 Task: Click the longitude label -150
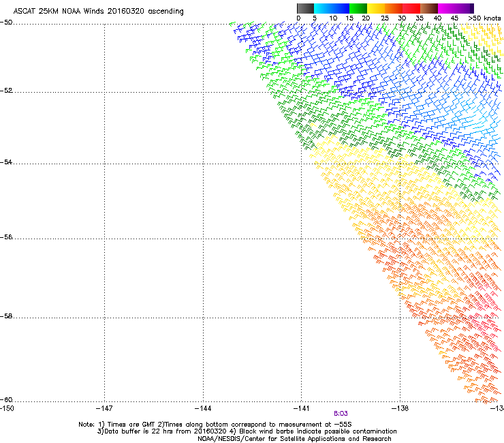coord(7,408)
